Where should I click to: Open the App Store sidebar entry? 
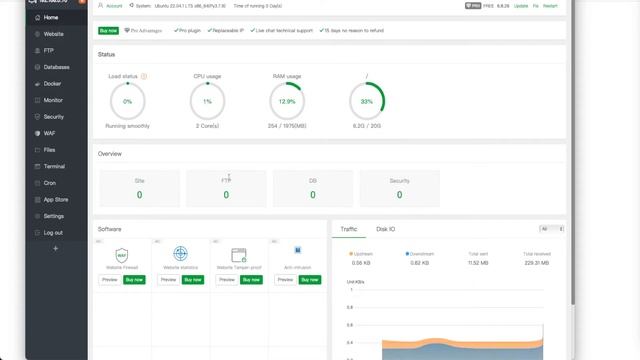(56, 200)
